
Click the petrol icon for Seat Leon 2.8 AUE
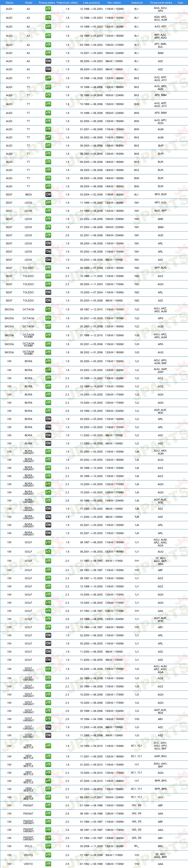pyautogui.click(x=48, y=235)
